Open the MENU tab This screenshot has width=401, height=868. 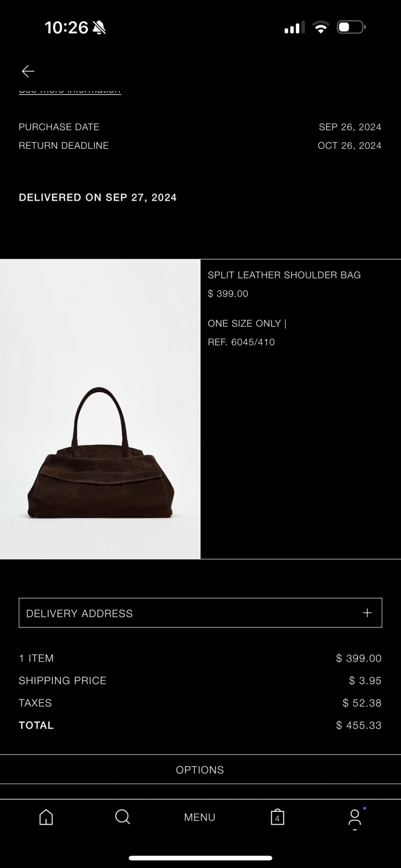pyautogui.click(x=200, y=817)
